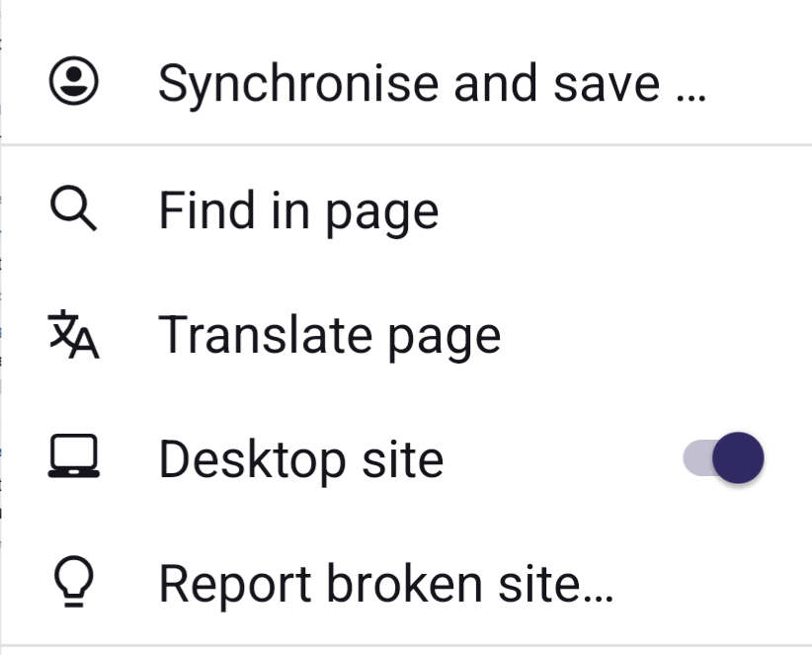The width and height of the screenshot is (812, 655).
Task: Click the laptop Desktop site icon
Action: click(x=74, y=456)
